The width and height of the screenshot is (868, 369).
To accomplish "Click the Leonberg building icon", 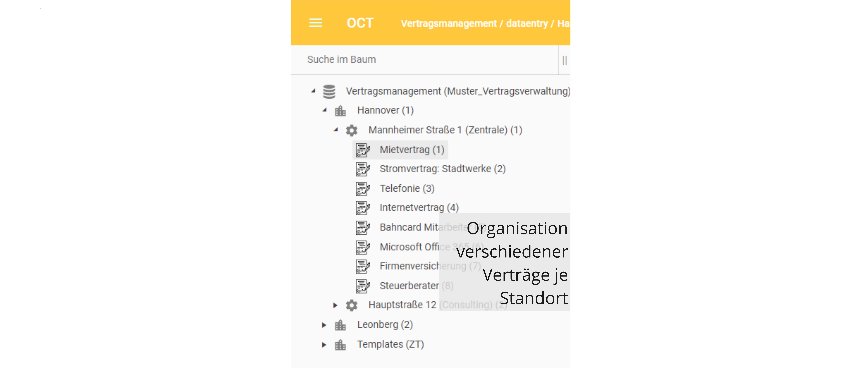I will pos(340,325).
